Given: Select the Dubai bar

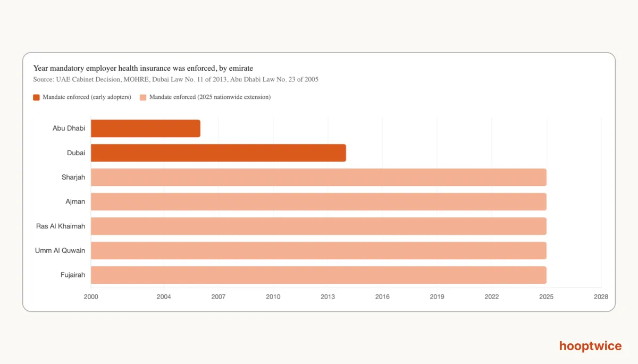Looking at the screenshot, I should [219, 153].
